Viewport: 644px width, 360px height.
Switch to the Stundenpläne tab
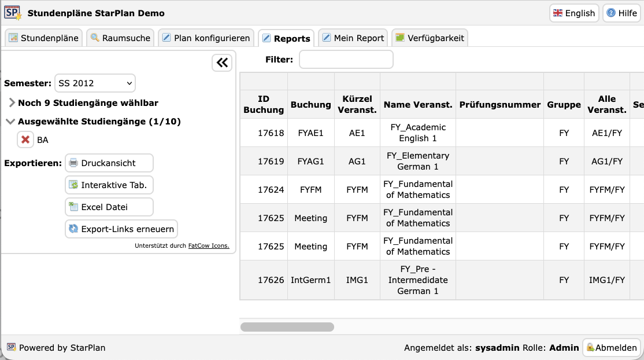click(x=44, y=38)
